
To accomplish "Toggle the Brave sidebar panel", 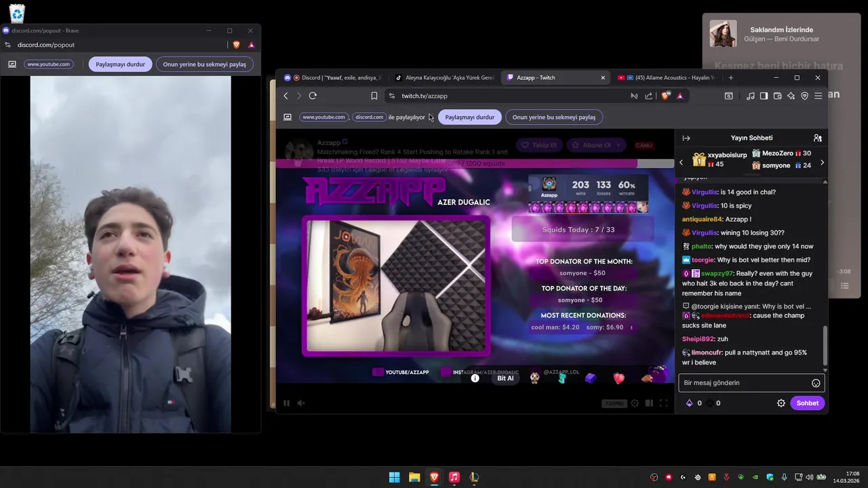I will pyautogui.click(x=764, y=96).
